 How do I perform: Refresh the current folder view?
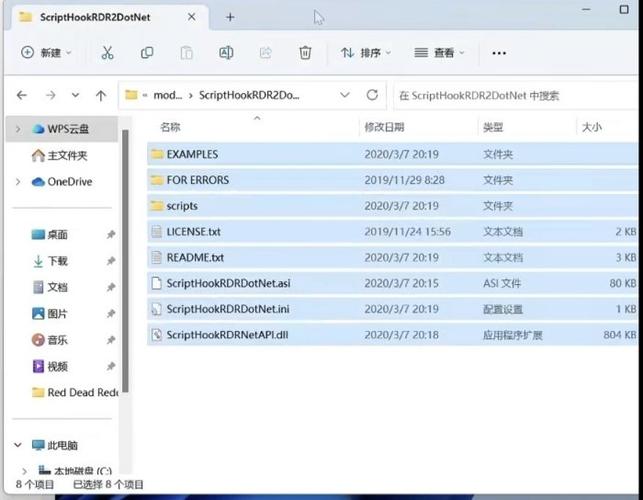[372, 95]
